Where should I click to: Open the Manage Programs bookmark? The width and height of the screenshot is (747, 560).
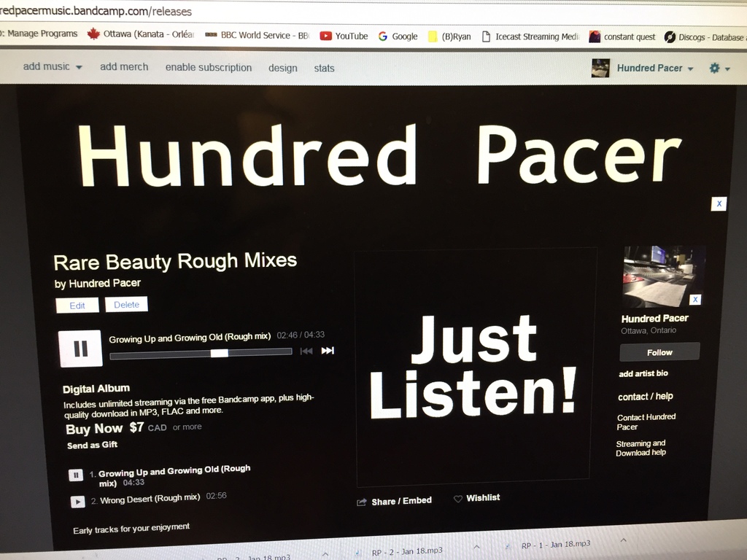[x=39, y=34]
